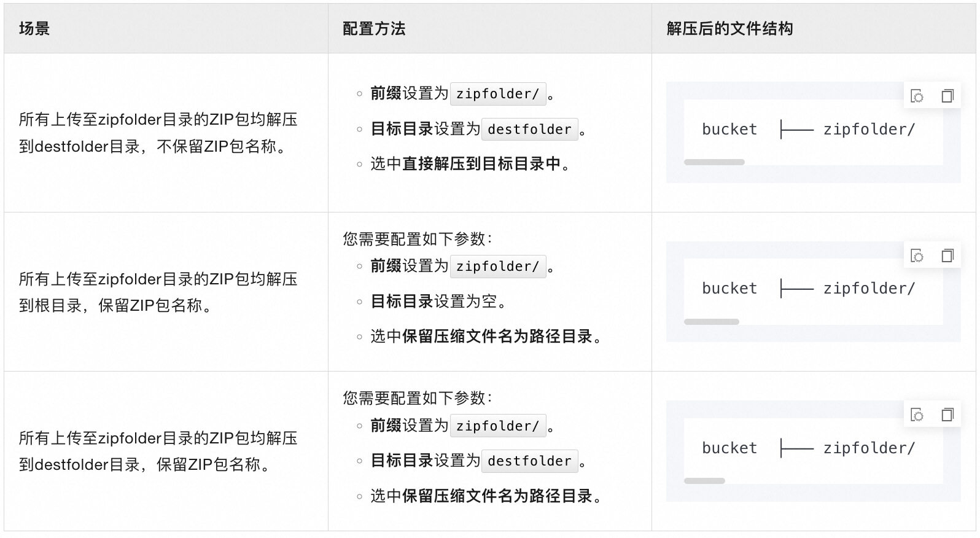Toggle code theme icon in last row's code block
Screen dimensions: 980x538
pyautogui.click(x=917, y=415)
